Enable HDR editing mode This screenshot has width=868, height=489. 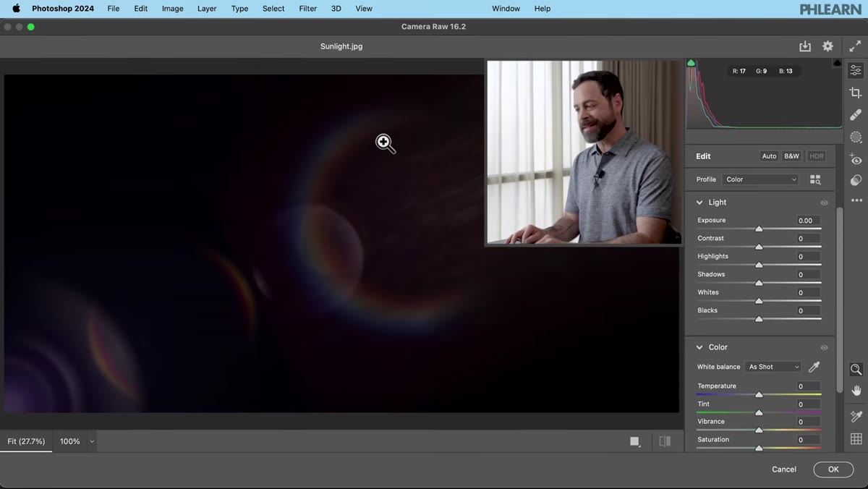click(816, 156)
